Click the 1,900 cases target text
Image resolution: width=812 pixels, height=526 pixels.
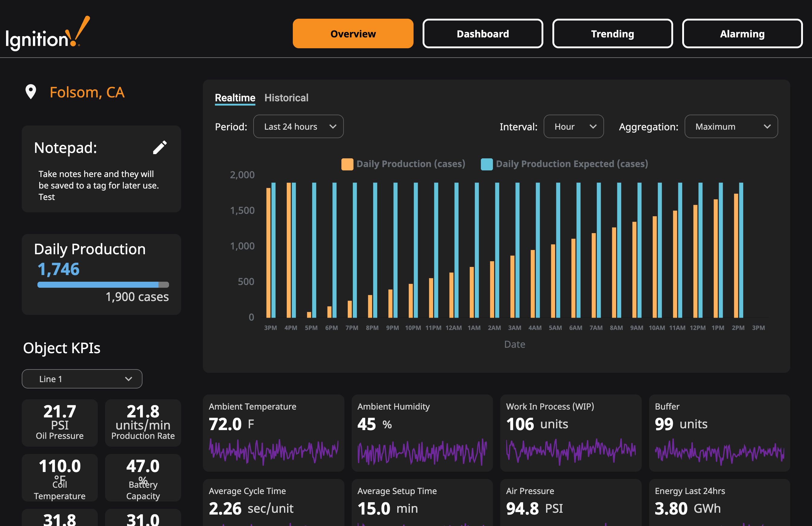tap(137, 296)
